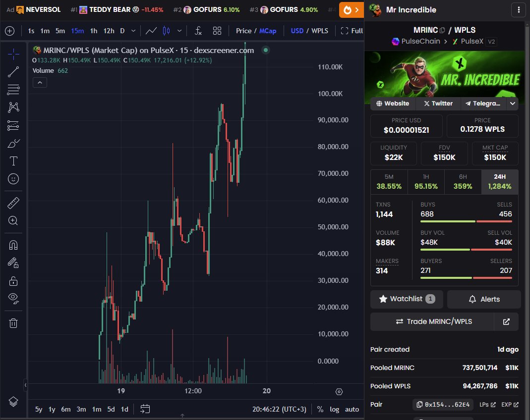Viewport: 530px width, 420px height.
Task: Activate the zoom in tool
Action: tap(13, 221)
